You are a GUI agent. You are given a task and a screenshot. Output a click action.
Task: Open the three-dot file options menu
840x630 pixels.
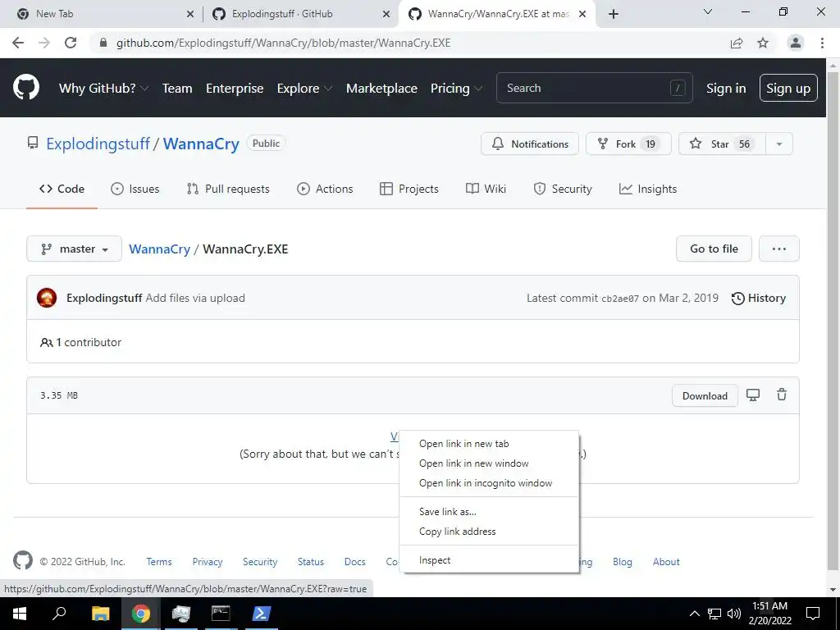click(x=779, y=249)
